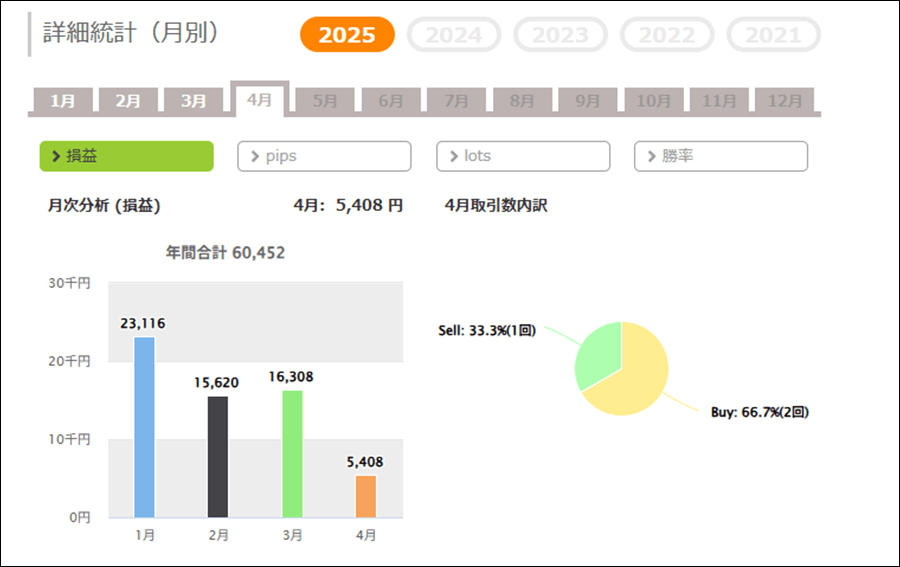Viewport: 900px width, 567px height.
Task: Switch to year 2021
Action: [x=774, y=34]
